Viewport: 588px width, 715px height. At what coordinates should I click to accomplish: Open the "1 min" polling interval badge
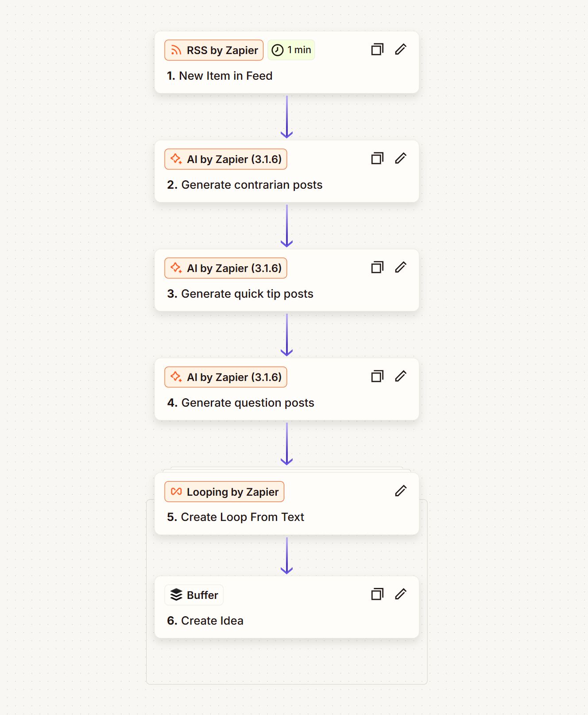[x=291, y=50]
